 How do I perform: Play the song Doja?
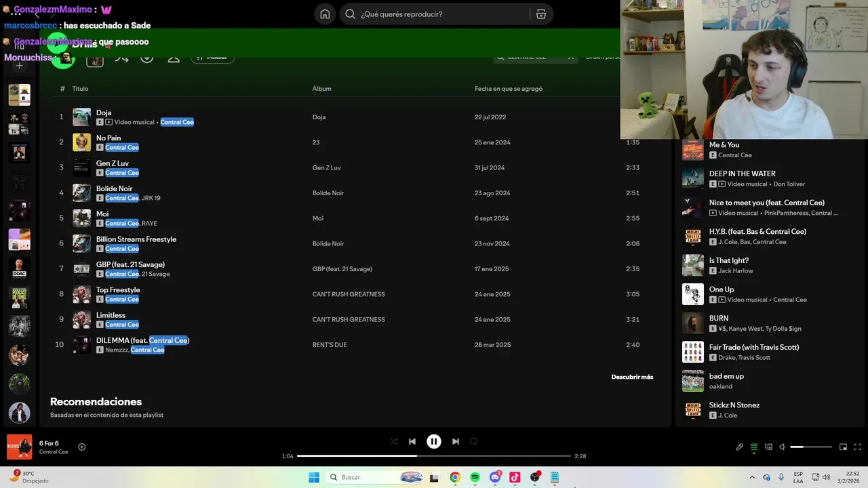point(103,113)
